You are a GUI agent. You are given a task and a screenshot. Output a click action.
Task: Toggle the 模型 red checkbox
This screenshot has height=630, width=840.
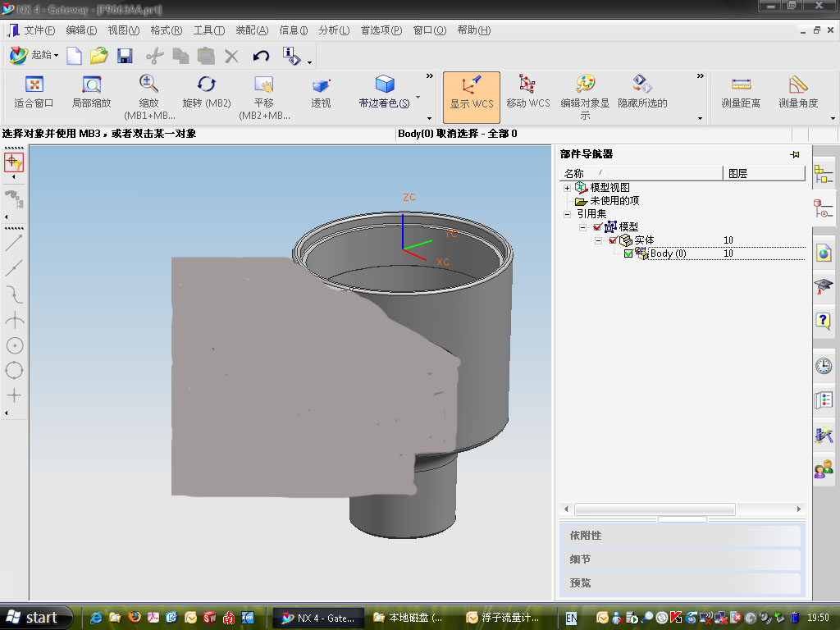click(598, 227)
